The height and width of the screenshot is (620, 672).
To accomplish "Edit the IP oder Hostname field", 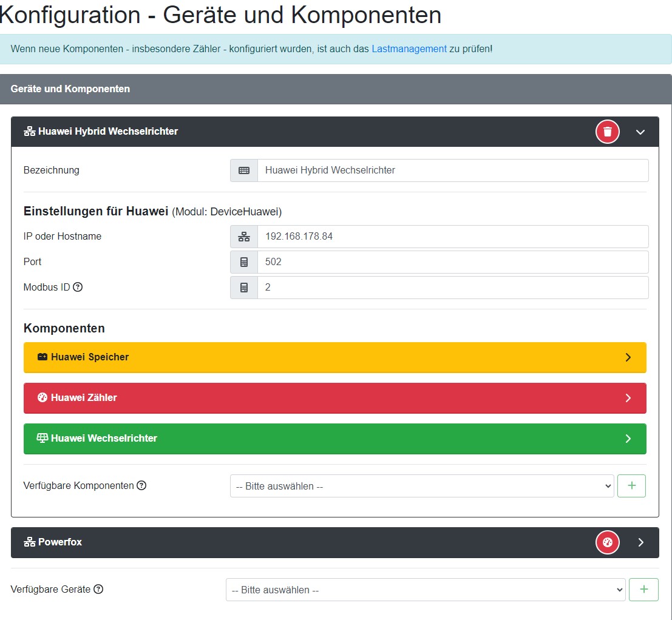I will [453, 237].
